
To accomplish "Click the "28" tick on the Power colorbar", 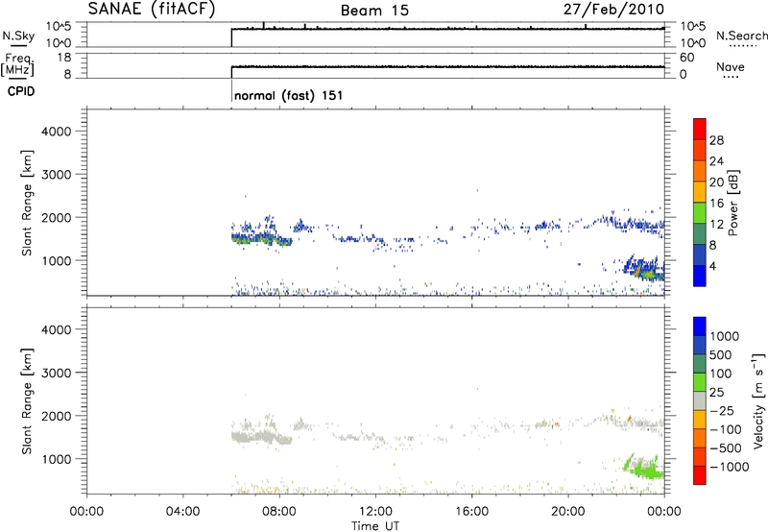I will [716, 140].
